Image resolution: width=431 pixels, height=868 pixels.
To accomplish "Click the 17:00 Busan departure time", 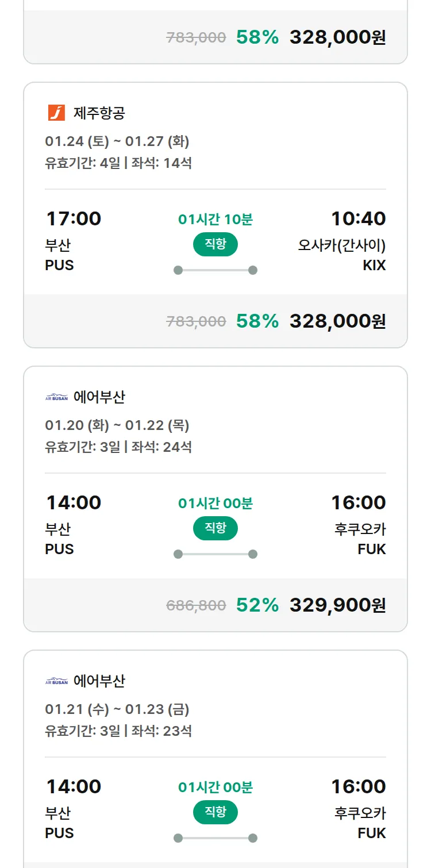I will pos(74,218).
